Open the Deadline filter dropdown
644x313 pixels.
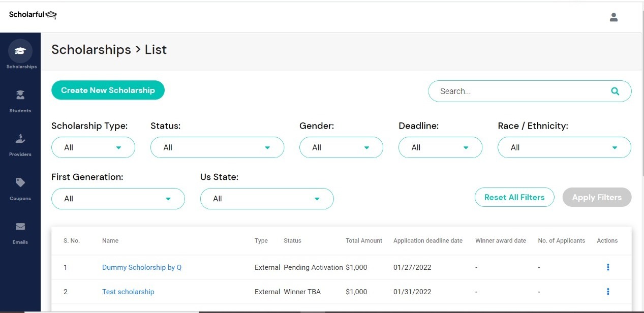point(440,147)
